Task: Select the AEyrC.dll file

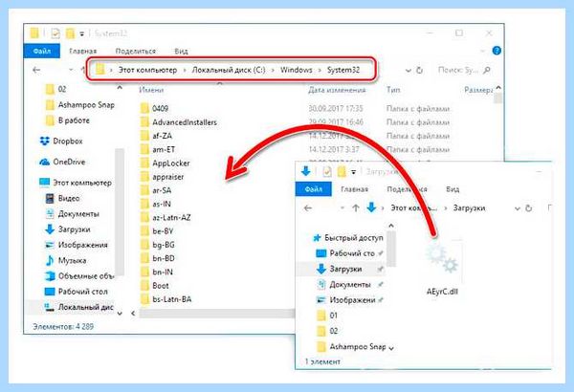Action: coord(442,269)
